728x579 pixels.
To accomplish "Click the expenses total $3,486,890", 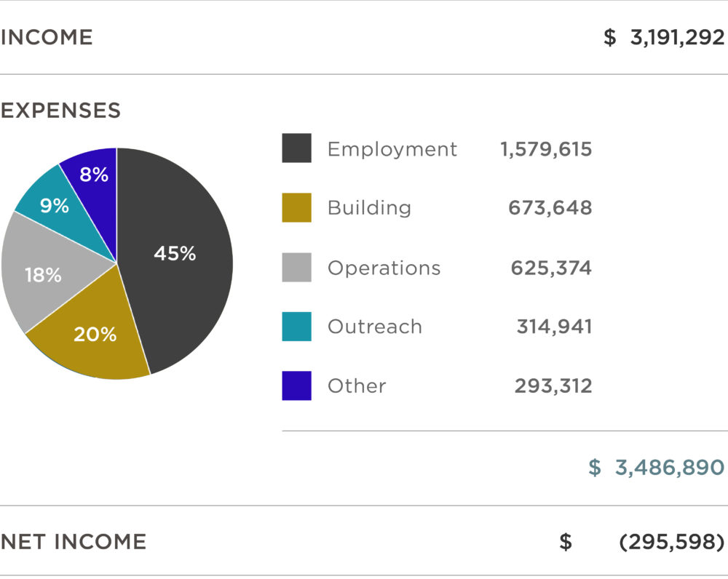I will point(657,468).
